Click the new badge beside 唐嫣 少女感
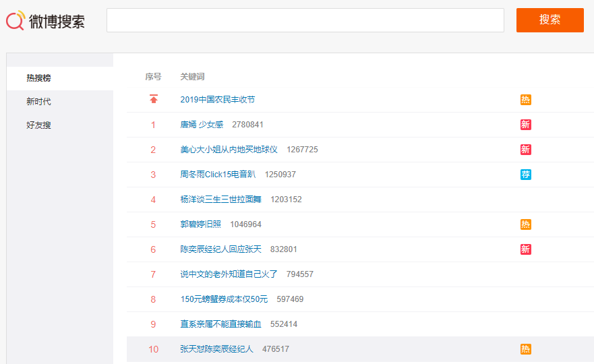The height and width of the screenshot is (364, 594). tap(525, 125)
